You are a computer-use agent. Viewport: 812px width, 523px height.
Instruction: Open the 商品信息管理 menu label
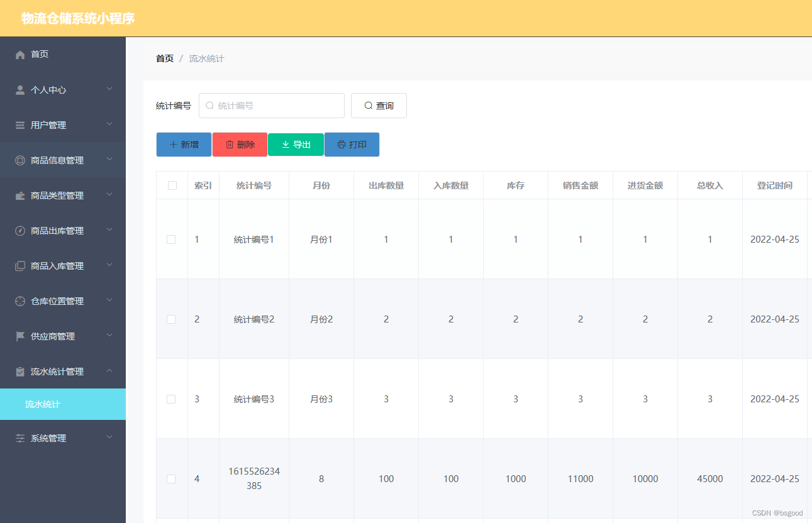(57, 160)
